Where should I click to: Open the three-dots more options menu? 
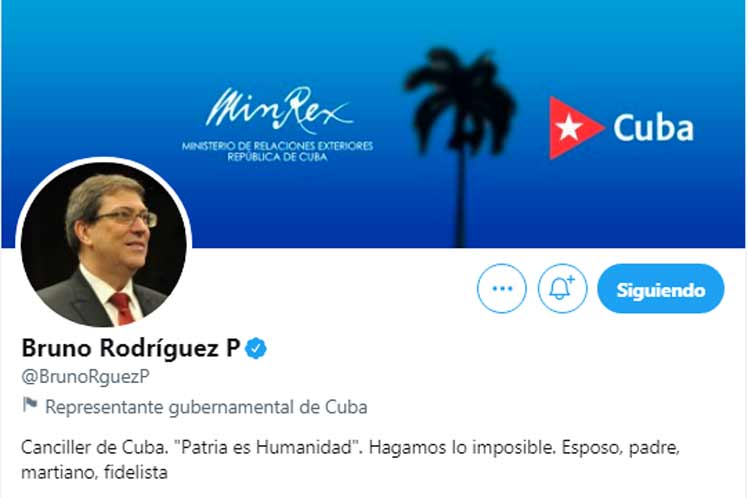pyautogui.click(x=502, y=289)
